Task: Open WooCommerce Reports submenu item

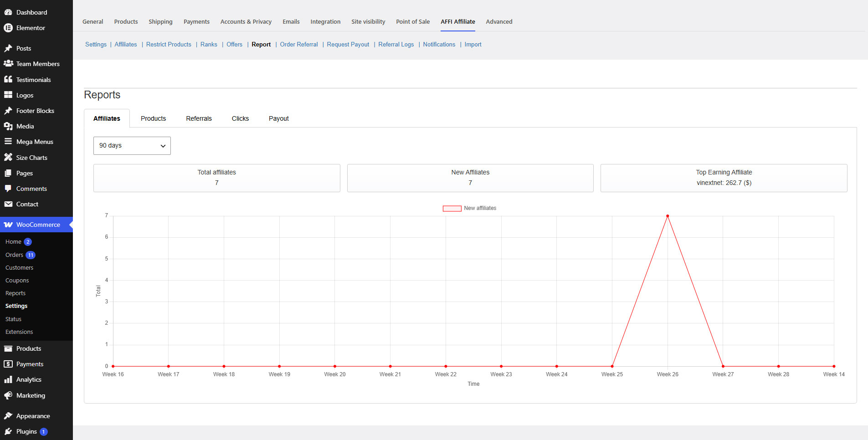Action: coord(15,293)
